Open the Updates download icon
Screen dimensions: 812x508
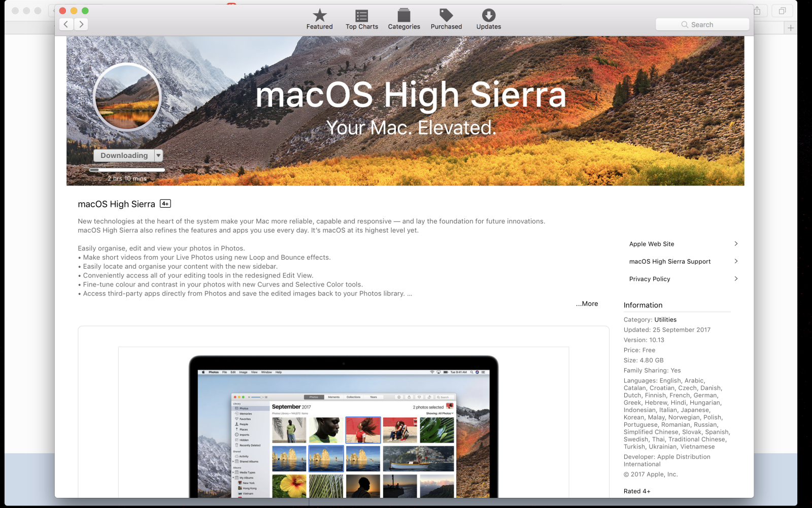(x=489, y=15)
